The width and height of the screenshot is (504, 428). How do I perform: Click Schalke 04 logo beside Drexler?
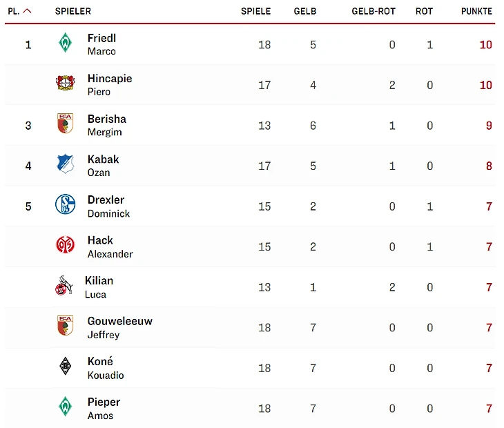(65, 204)
